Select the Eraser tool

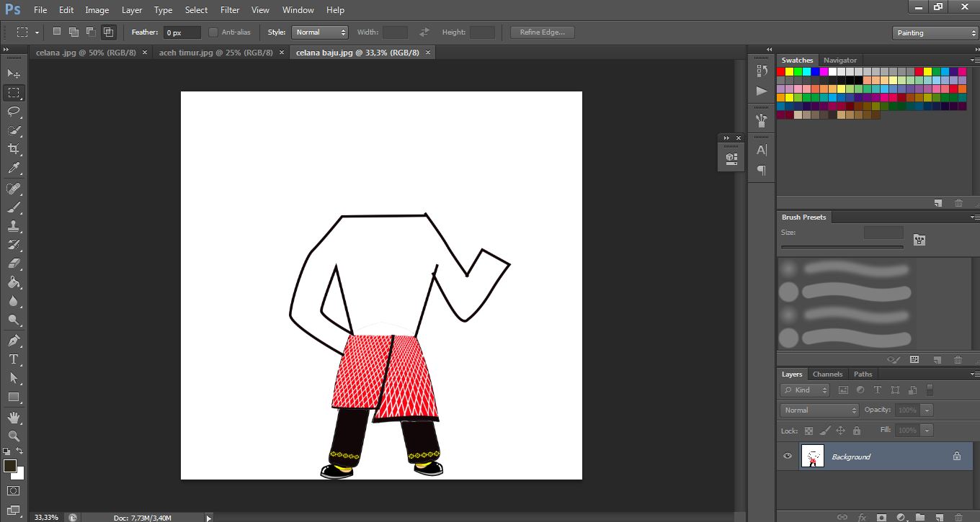click(14, 264)
